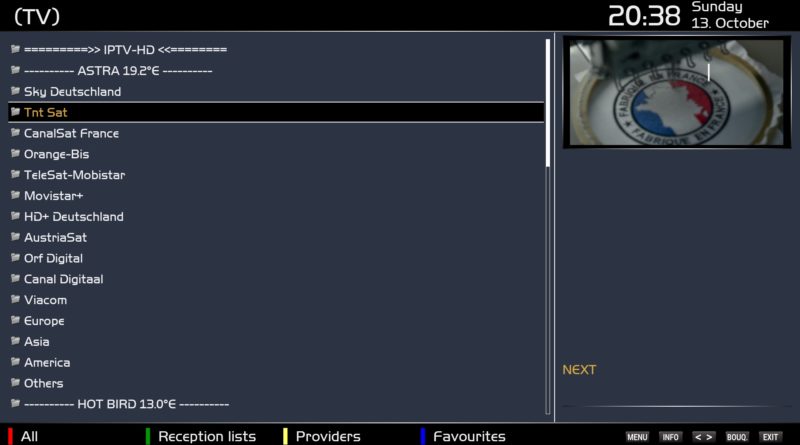Select the CanalSat France bouquet
800x445 pixels.
(276, 133)
